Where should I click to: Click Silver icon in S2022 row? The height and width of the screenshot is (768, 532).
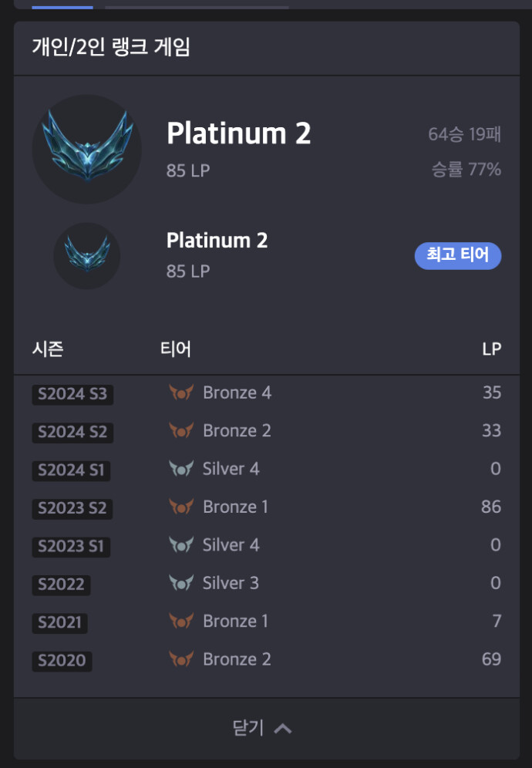pos(180,583)
